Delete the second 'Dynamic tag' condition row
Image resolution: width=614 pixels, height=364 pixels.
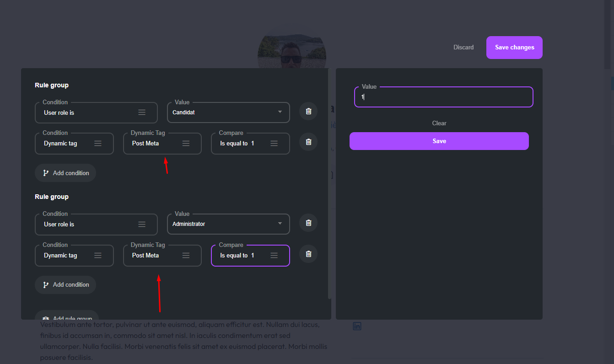308,254
